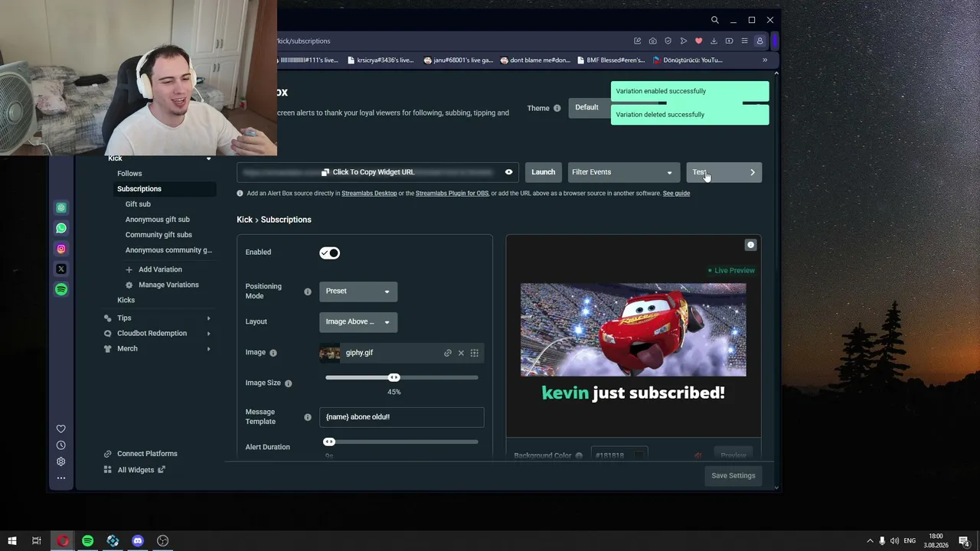Select Follows in the Kick list
This screenshot has height=551, width=980.
129,174
